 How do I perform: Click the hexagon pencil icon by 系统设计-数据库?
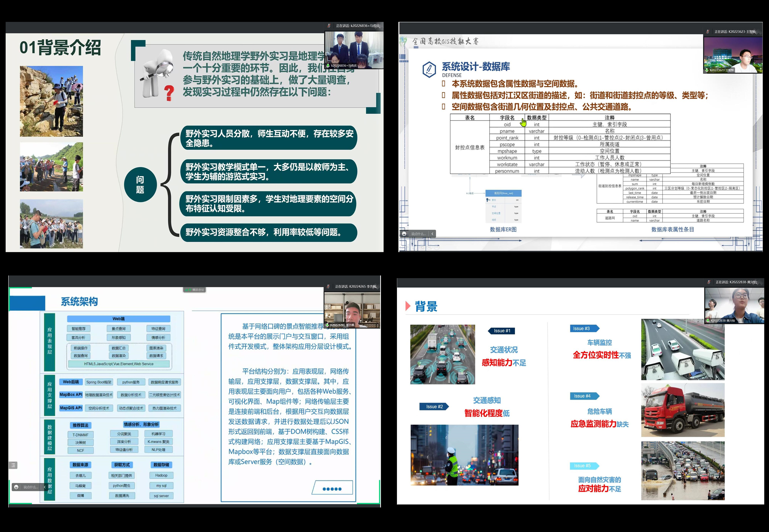pos(429,70)
